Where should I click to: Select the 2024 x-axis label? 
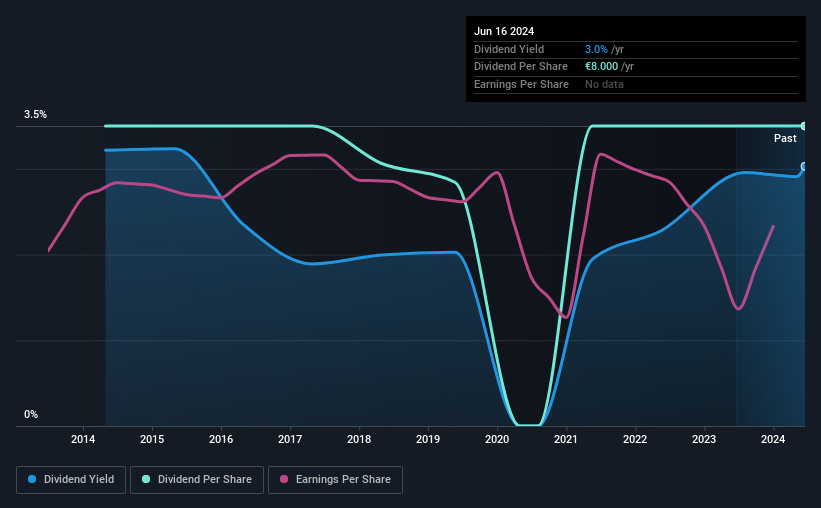tap(773, 439)
